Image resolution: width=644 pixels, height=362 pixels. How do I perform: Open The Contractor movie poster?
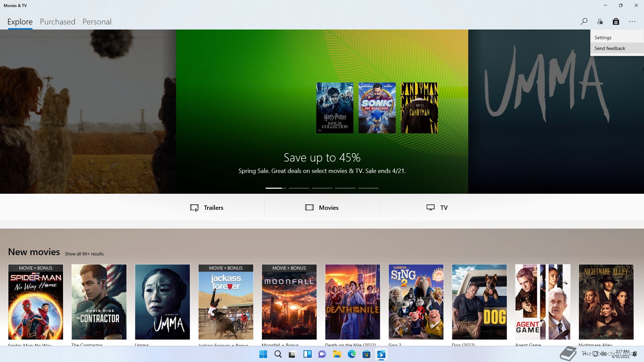pyautogui.click(x=99, y=302)
